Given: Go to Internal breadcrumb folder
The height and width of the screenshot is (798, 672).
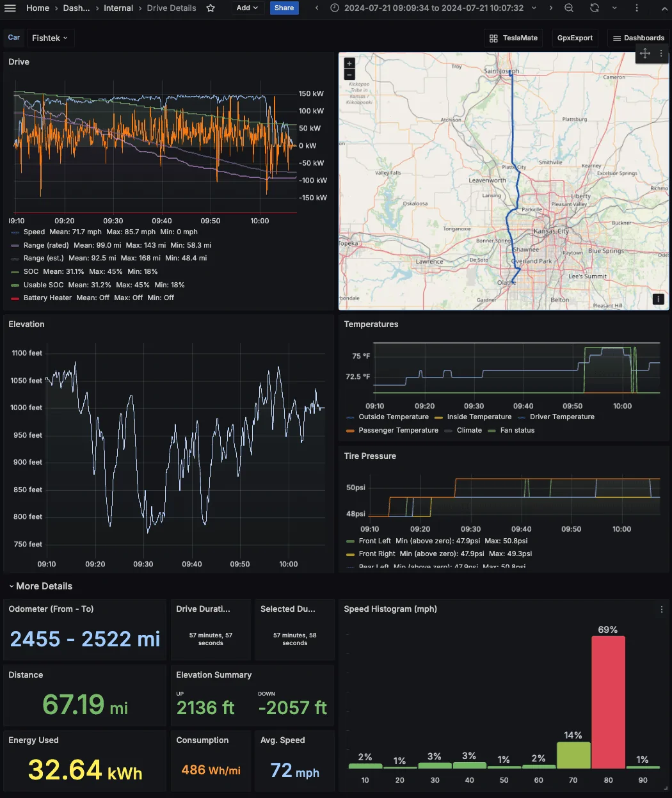Looking at the screenshot, I should pyautogui.click(x=118, y=8).
